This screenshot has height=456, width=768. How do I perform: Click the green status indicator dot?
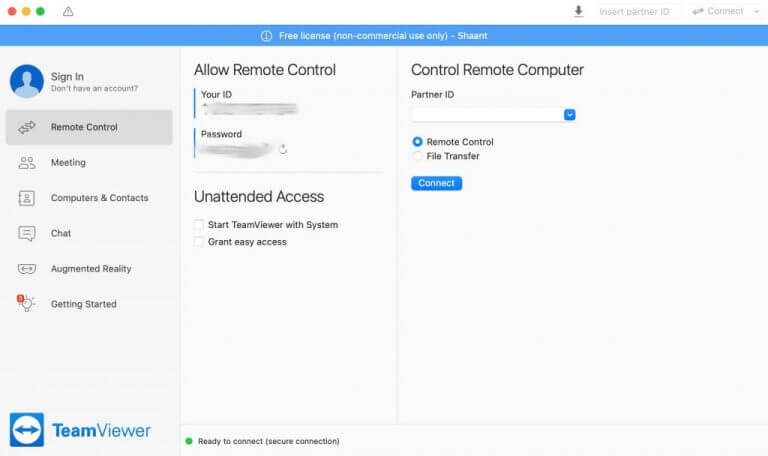pyautogui.click(x=189, y=441)
